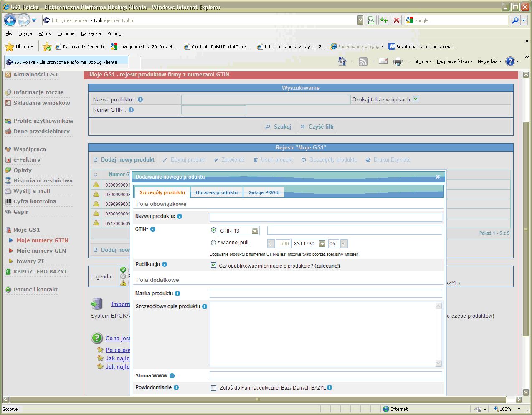Click the browser Refresh icon

pyautogui.click(x=383, y=20)
